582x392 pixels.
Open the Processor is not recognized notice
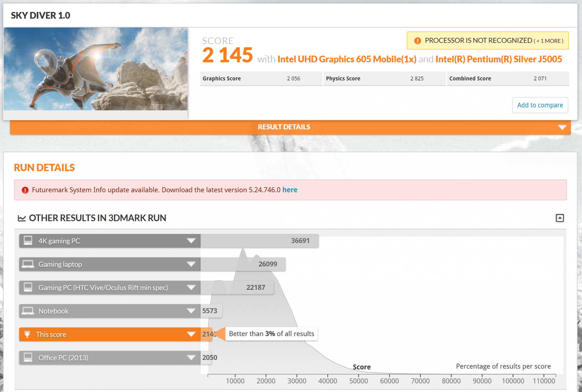[488, 40]
